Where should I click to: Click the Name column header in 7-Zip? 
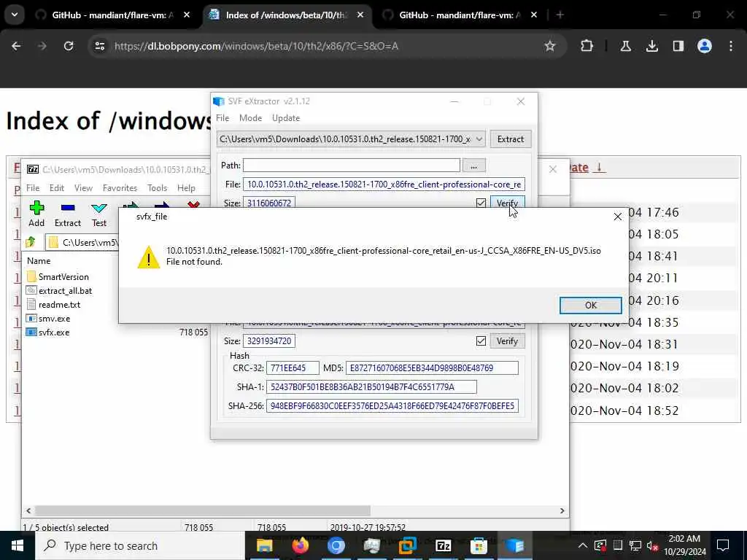[39, 261]
